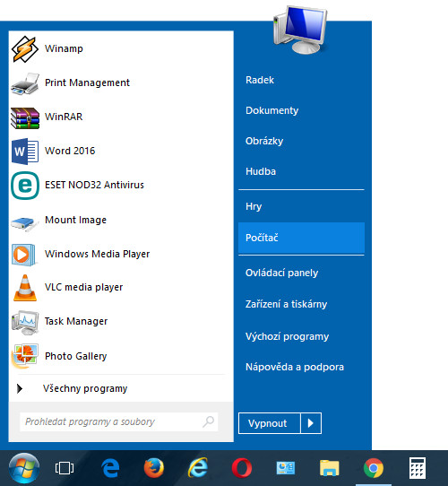Screen dimensions: 448x486
Task: Launch Internet Explorer from the taskbar
Action: [x=198, y=468]
